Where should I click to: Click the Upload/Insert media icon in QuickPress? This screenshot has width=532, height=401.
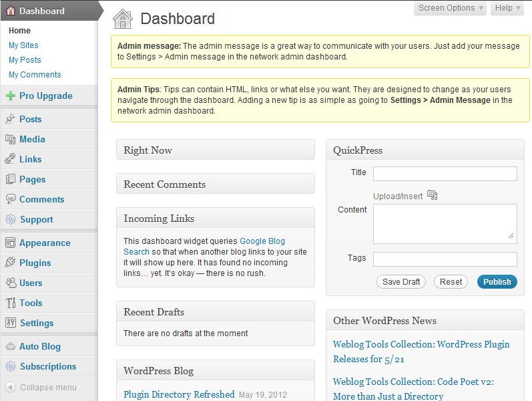[x=432, y=195]
